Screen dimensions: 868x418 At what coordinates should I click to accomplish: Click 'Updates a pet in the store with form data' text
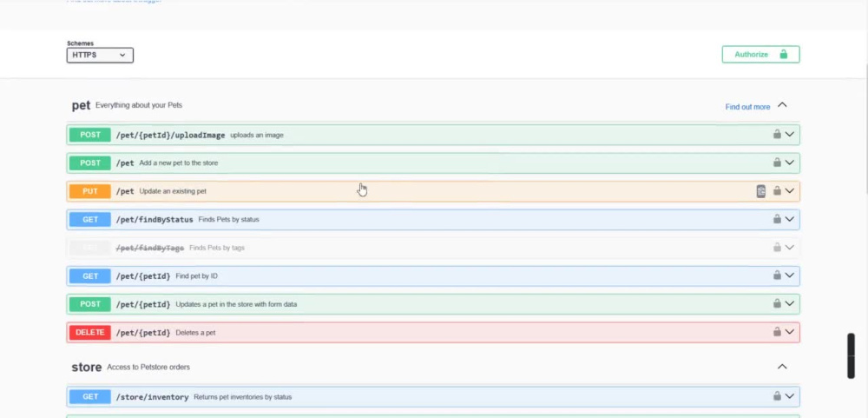[236, 304]
